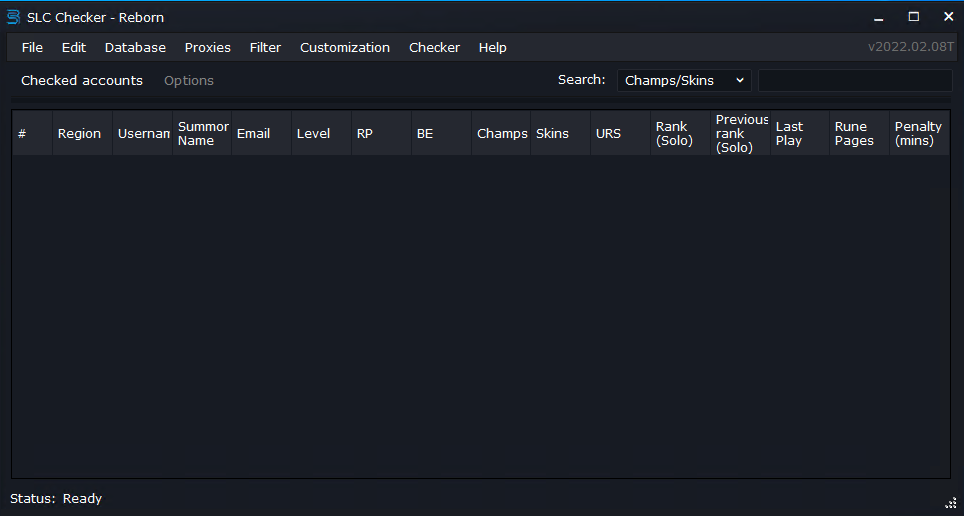Open the Database menu
Viewport: 964px width, 516px height.
(135, 47)
